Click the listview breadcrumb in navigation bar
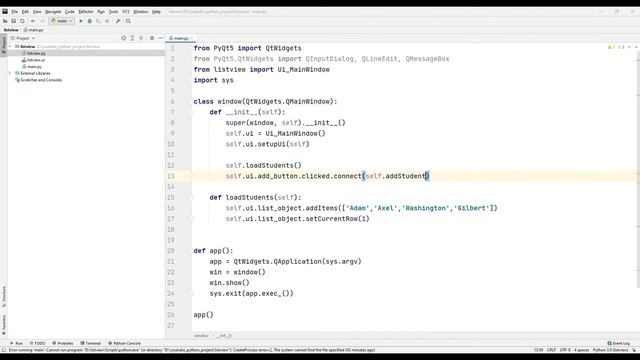Screen dimensions: 640x360 [11, 30]
